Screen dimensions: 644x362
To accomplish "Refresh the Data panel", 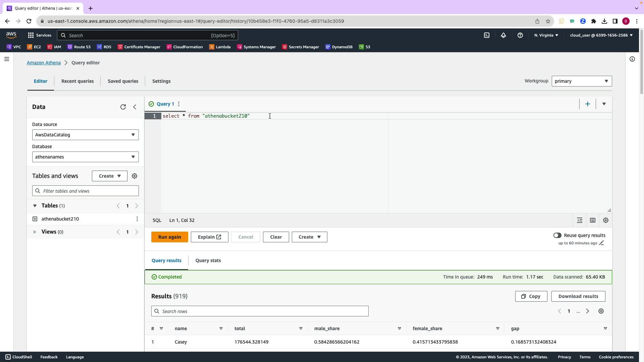I will tap(123, 107).
